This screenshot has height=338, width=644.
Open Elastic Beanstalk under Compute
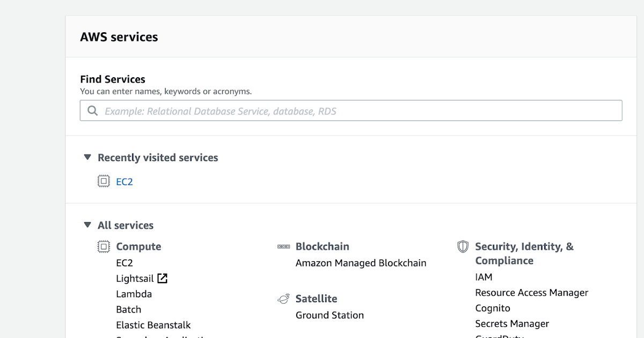153,325
